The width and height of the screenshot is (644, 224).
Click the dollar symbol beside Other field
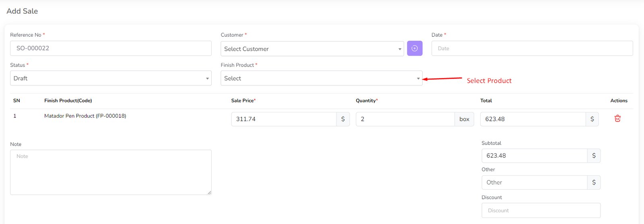coord(594,183)
